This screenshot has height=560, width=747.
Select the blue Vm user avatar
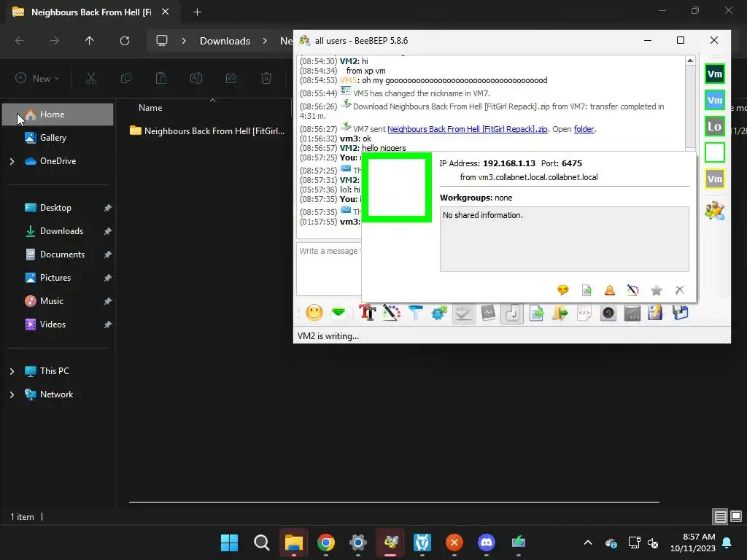[x=715, y=100]
